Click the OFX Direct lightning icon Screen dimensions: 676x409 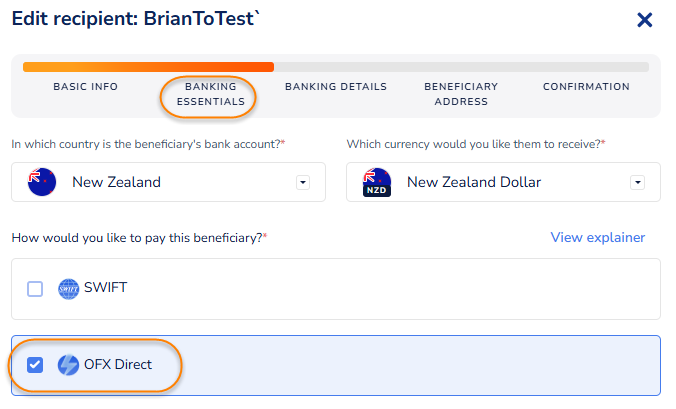click(68, 365)
